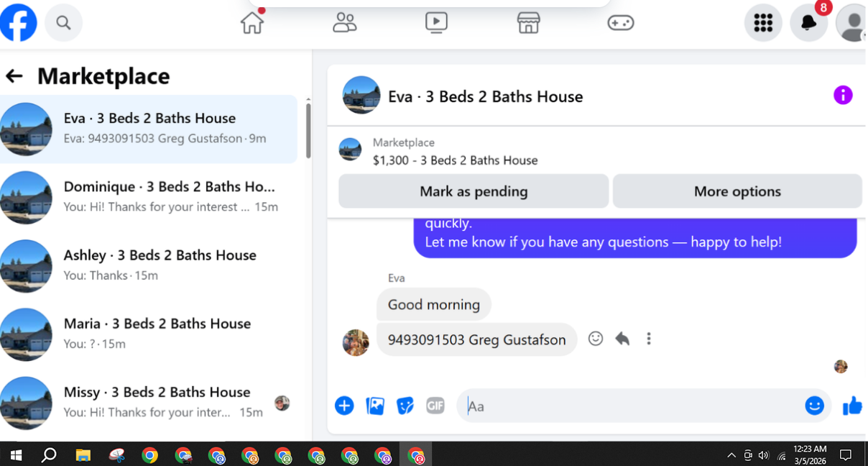Open Ashley conversation in the list

[149, 266]
